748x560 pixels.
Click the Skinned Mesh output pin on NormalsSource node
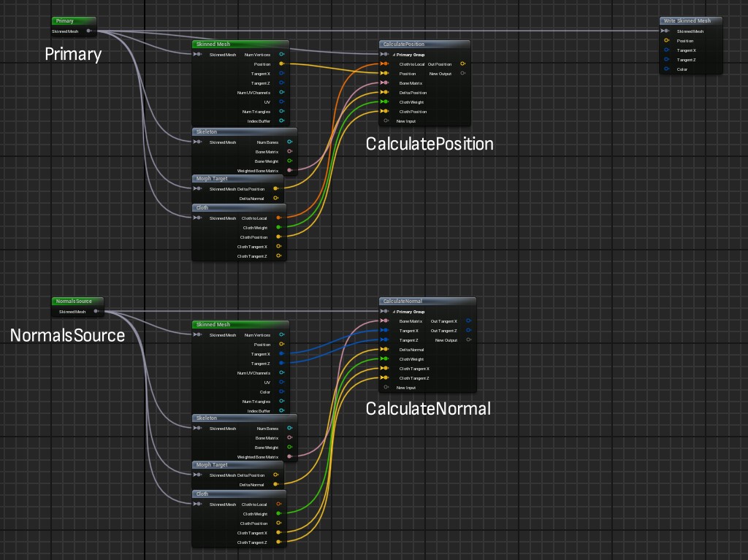point(96,312)
